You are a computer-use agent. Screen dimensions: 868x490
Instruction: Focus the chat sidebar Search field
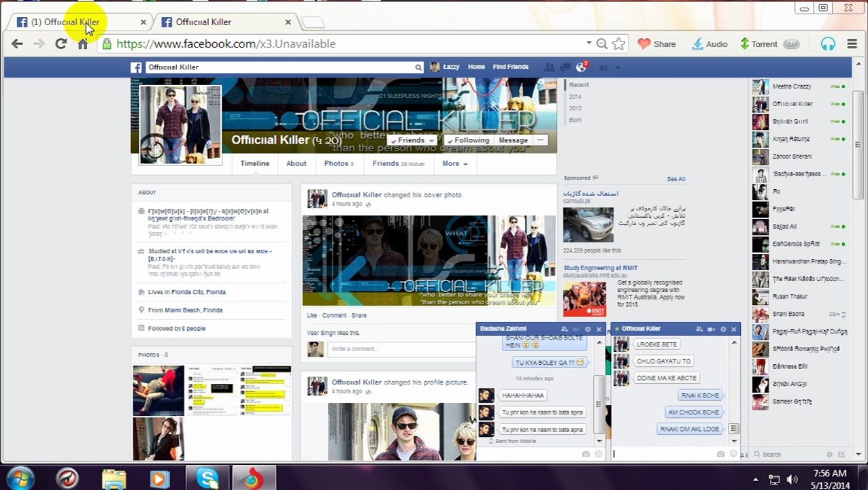pyautogui.click(x=789, y=455)
